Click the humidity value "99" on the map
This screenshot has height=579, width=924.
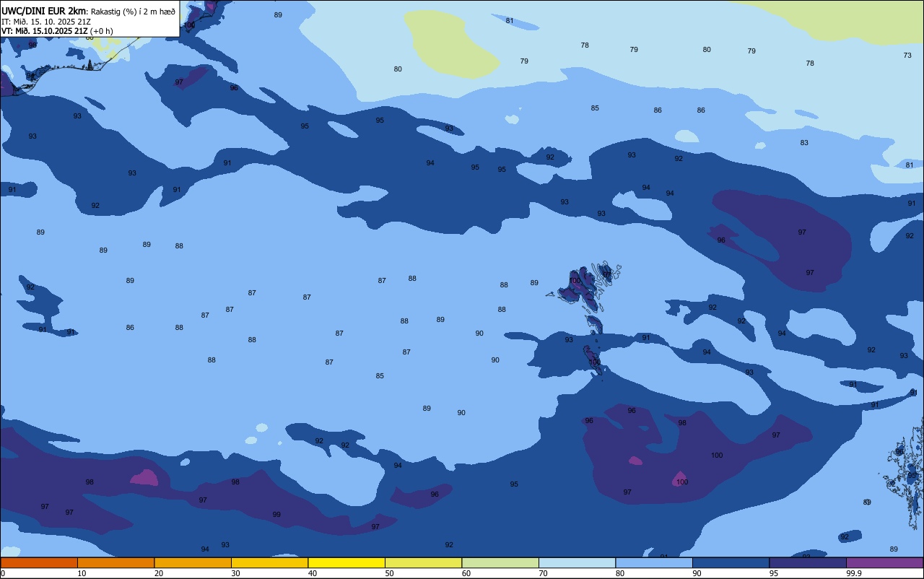click(x=276, y=515)
